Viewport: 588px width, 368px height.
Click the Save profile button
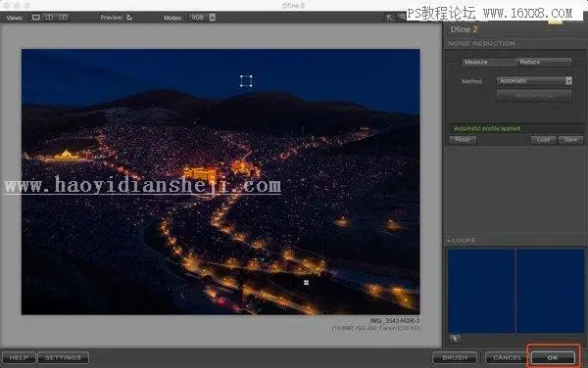(x=570, y=140)
